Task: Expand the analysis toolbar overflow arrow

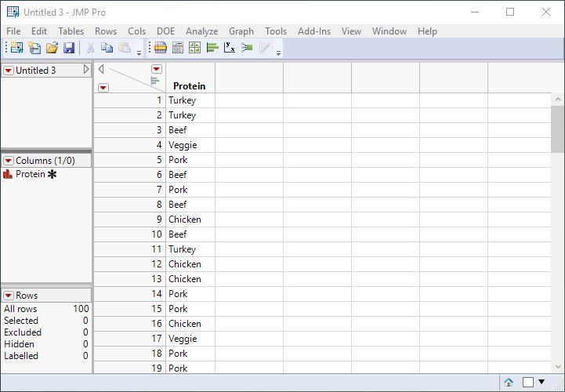Action: coord(278,53)
